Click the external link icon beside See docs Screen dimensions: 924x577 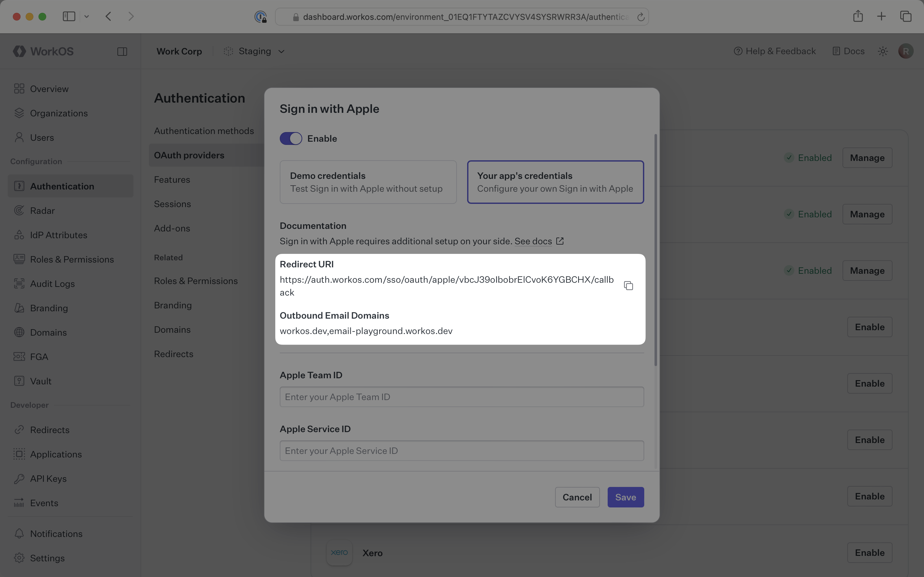point(560,241)
